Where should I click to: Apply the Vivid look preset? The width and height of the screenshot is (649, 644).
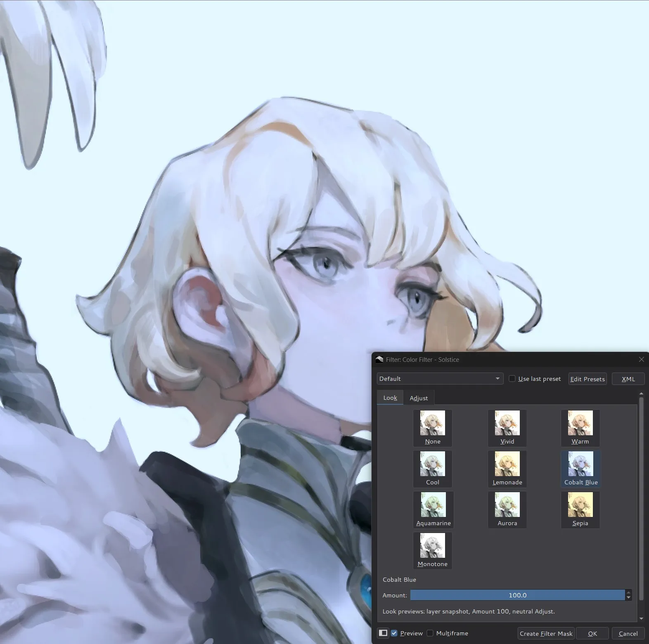[x=507, y=428]
